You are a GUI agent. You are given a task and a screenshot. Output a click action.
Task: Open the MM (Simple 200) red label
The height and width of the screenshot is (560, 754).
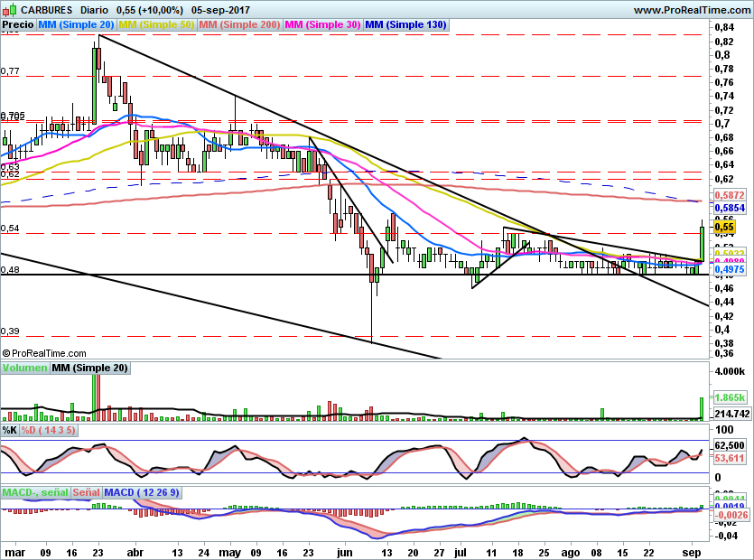coord(239,24)
